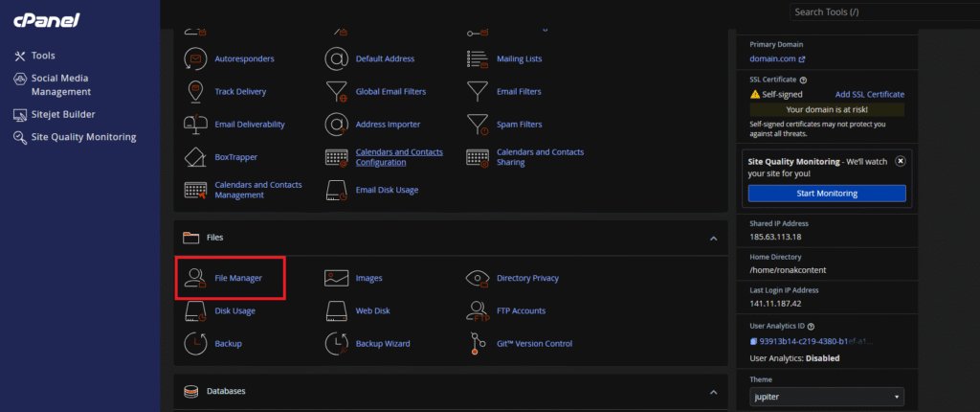Click the Your domain is at risk warning

pos(827,109)
